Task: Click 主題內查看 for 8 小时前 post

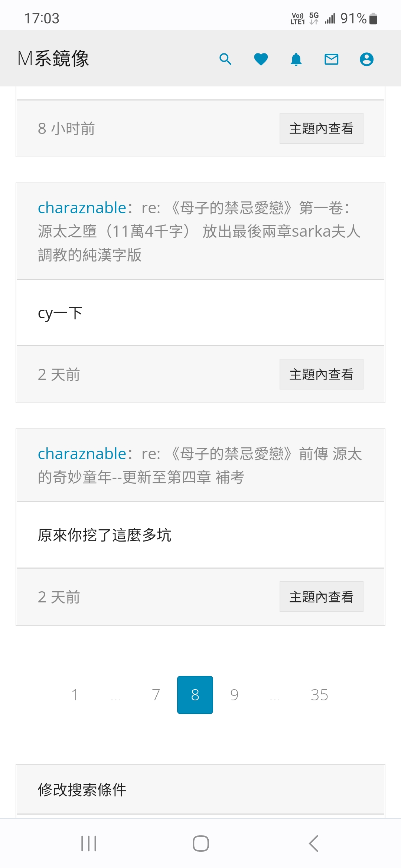Action: coord(321,128)
